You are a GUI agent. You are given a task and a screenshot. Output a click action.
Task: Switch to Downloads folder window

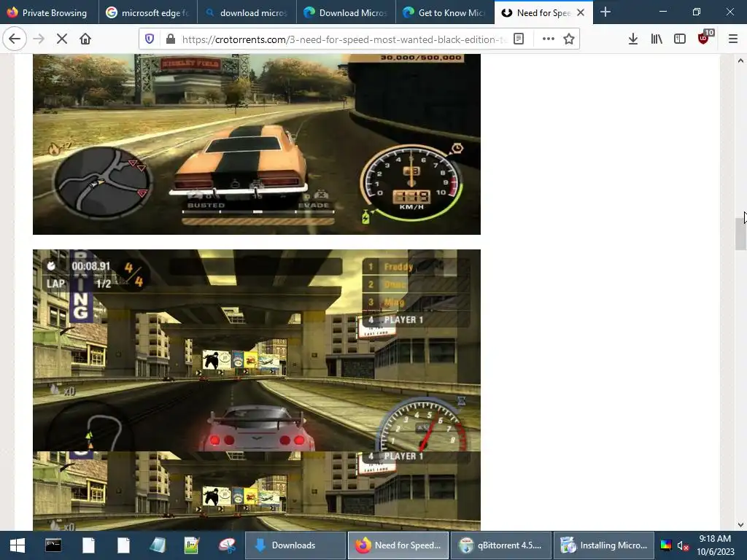pyautogui.click(x=295, y=545)
